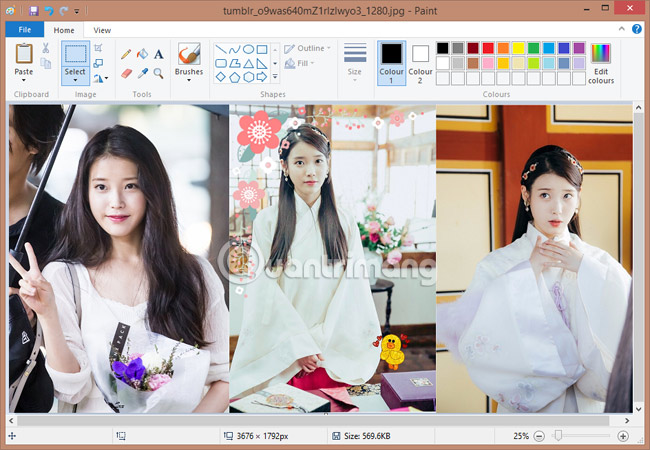Switch to the View tab
This screenshot has width=650, height=450.
[x=102, y=30]
